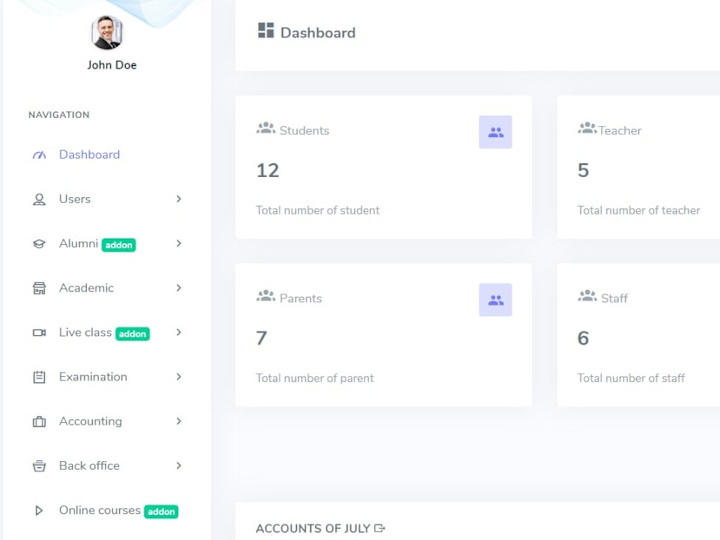This screenshot has width=720, height=540.
Task: Click the Back office basket icon
Action: [39, 466]
